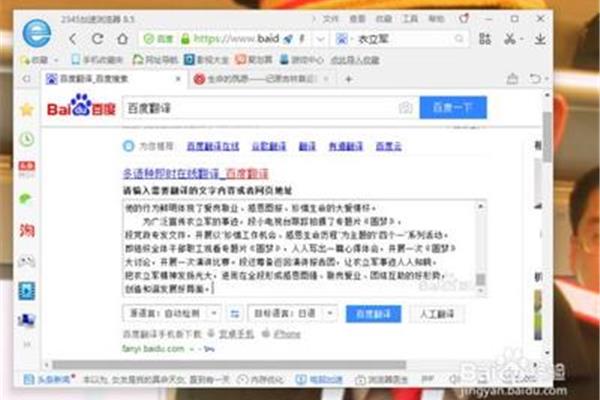
Task: Open the 百度翻译在线 suggestion link
Action: point(213,146)
